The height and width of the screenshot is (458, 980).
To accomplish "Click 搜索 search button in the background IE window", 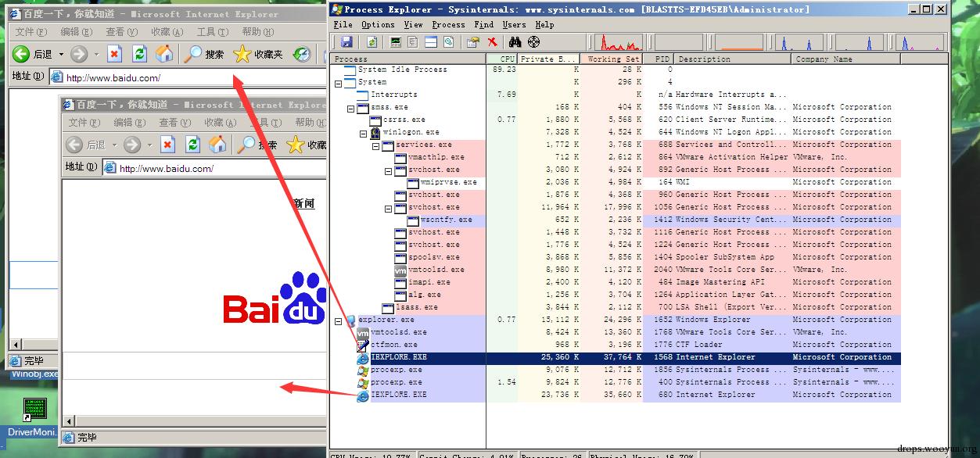I will click(204, 54).
